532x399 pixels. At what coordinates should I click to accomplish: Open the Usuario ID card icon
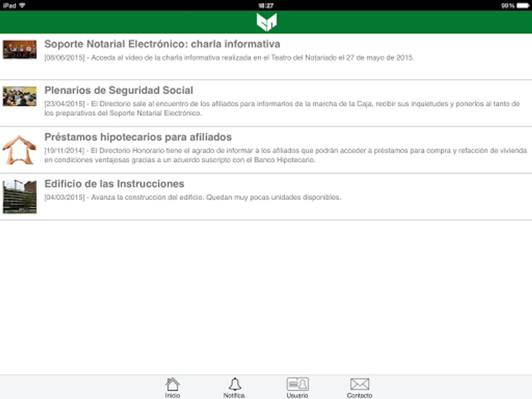pos(297,384)
